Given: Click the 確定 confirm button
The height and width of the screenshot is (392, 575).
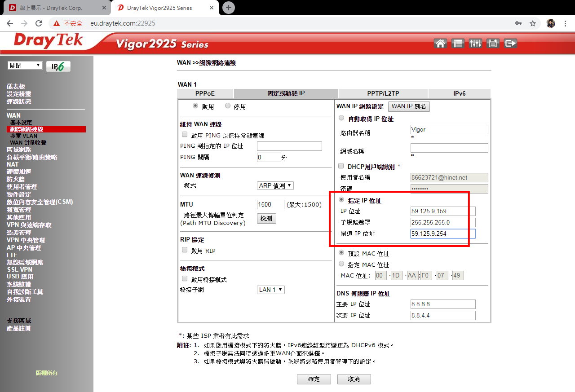Looking at the screenshot, I should (x=314, y=379).
